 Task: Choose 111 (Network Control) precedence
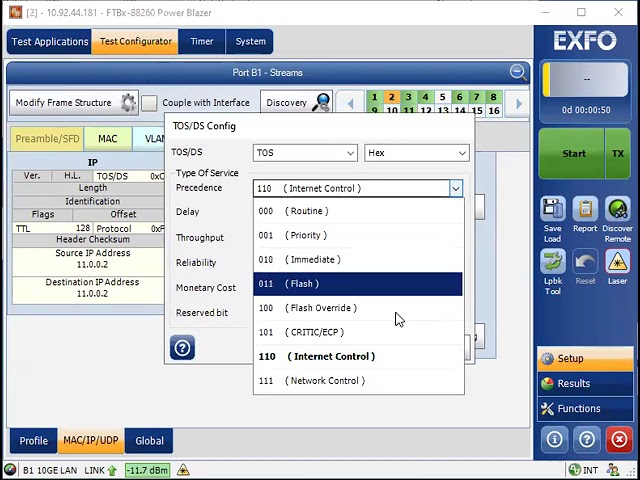pos(358,381)
